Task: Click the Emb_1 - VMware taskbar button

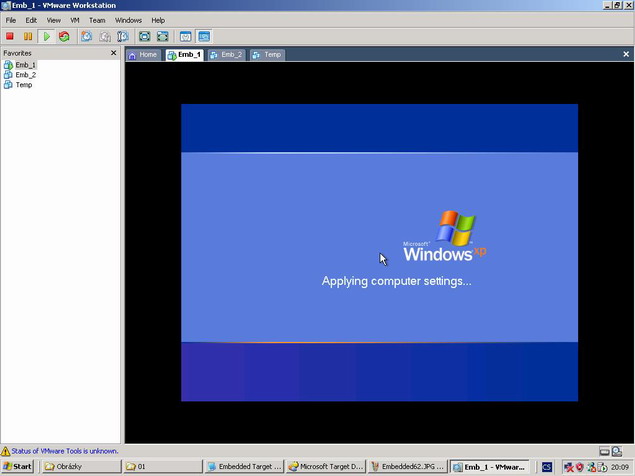Action: click(x=489, y=467)
